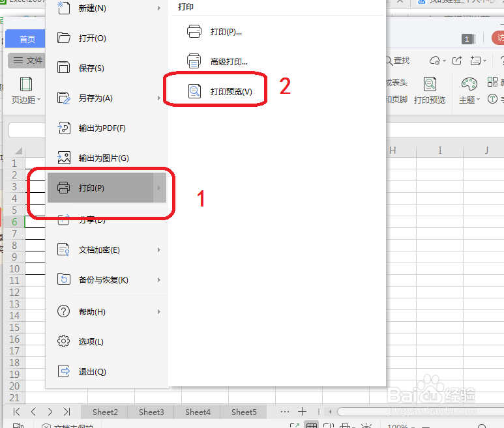This screenshot has height=428, width=504.
Task: Expand the 打印(P) submenu arrow
Action: click(159, 188)
